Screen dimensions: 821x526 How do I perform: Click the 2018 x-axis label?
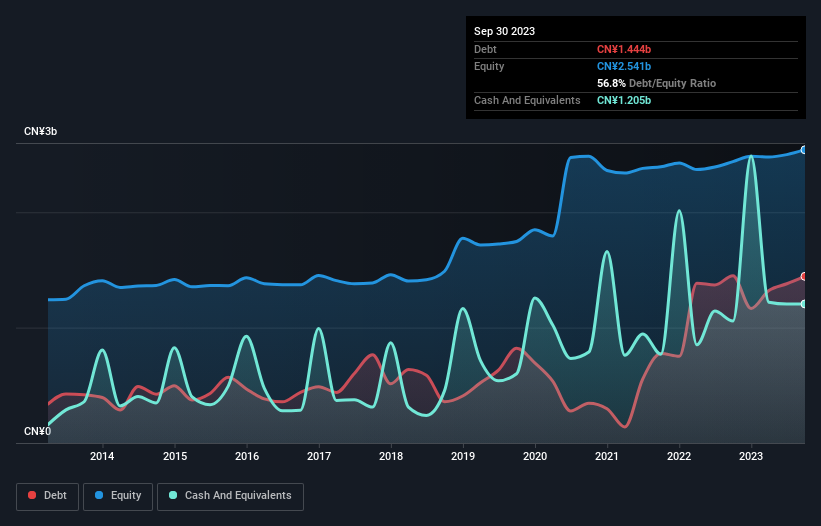pyautogui.click(x=391, y=456)
